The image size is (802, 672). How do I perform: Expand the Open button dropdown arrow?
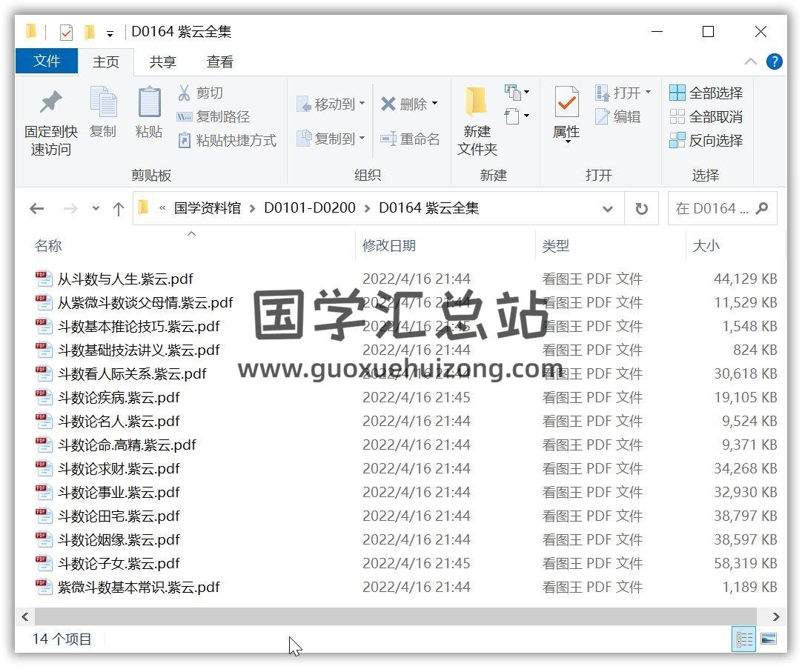tap(648, 93)
